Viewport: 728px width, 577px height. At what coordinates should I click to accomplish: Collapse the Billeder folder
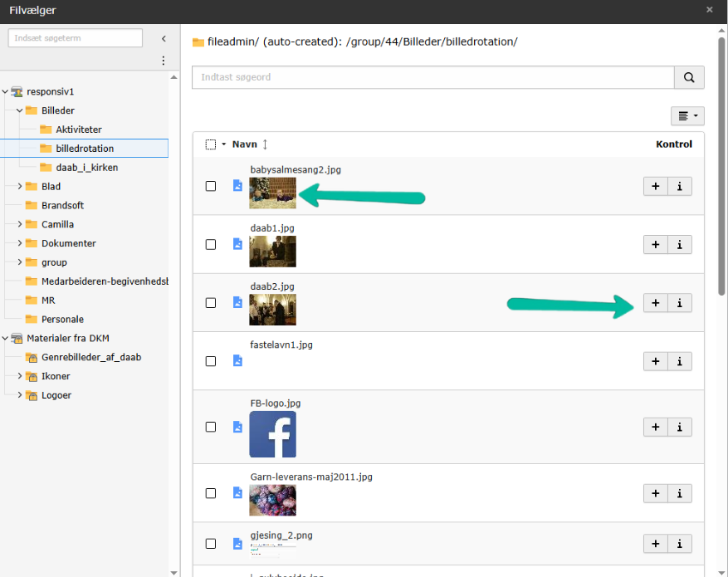pos(19,110)
